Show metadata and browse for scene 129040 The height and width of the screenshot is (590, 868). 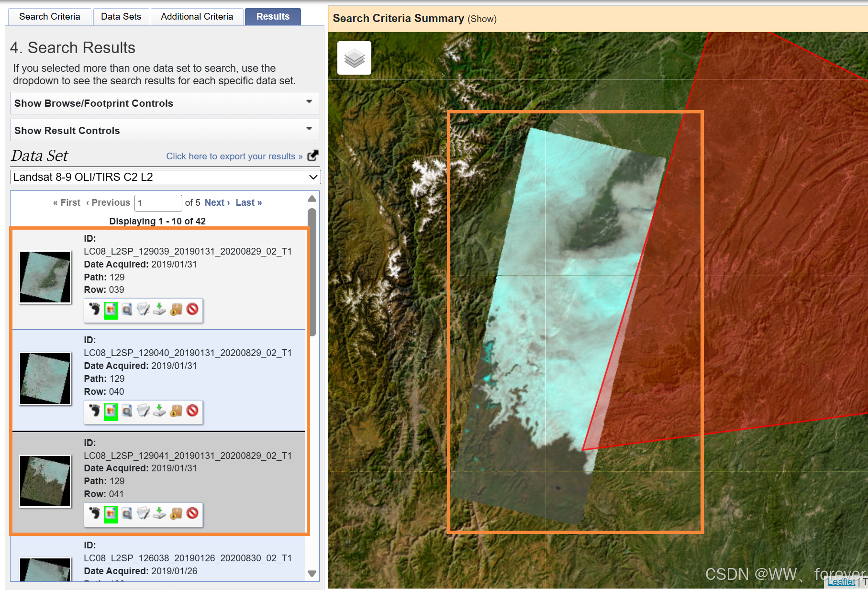point(143,411)
